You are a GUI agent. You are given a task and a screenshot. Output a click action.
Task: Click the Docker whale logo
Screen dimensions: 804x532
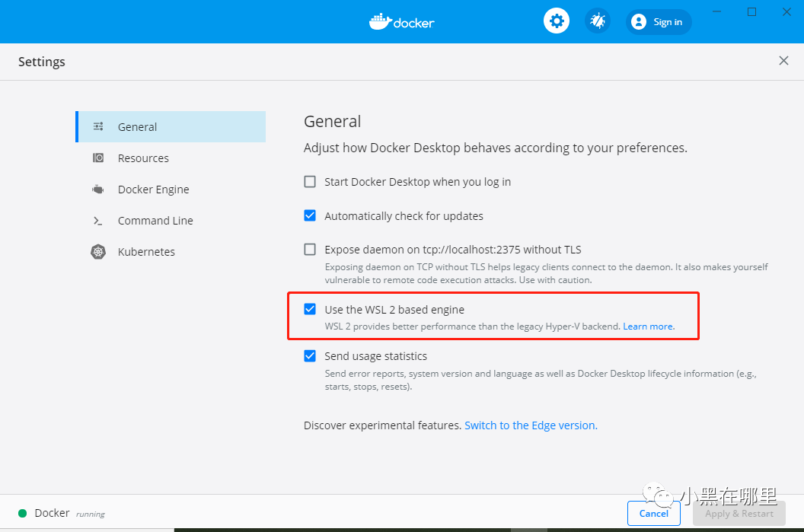pos(401,21)
